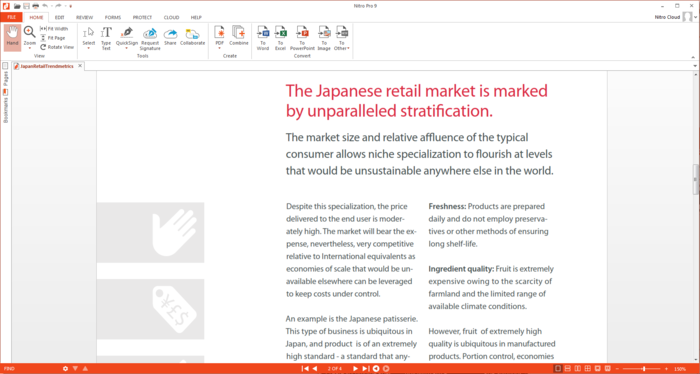Go to last page button
The image size is (700, 374).
coord(365,369)
